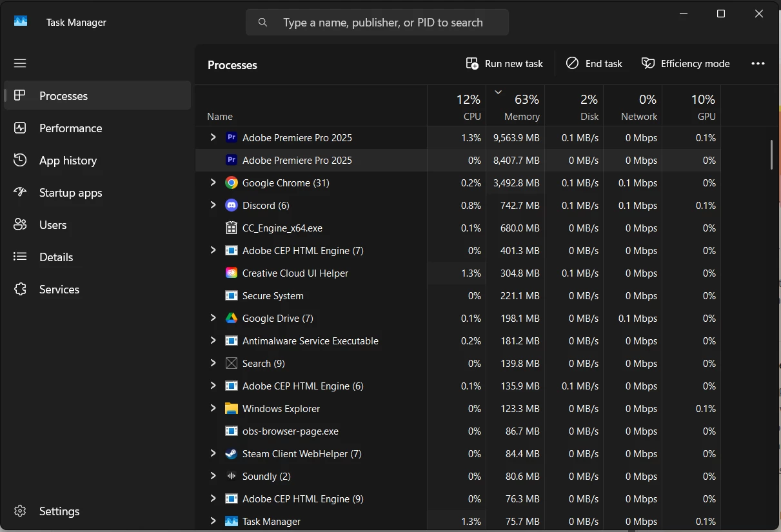Image resolution: width=781 pixels, height=532 pixels.
Task: Click the Search process icon
Action: 232,363
